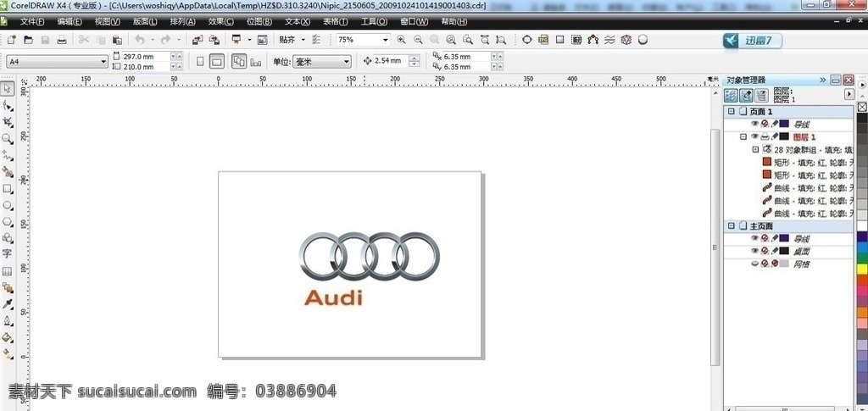Image resolution: width=868 pixels, height=411 pixels.
Task: Click the page width 297.0 mm field
Action: (x=145, y=57)
